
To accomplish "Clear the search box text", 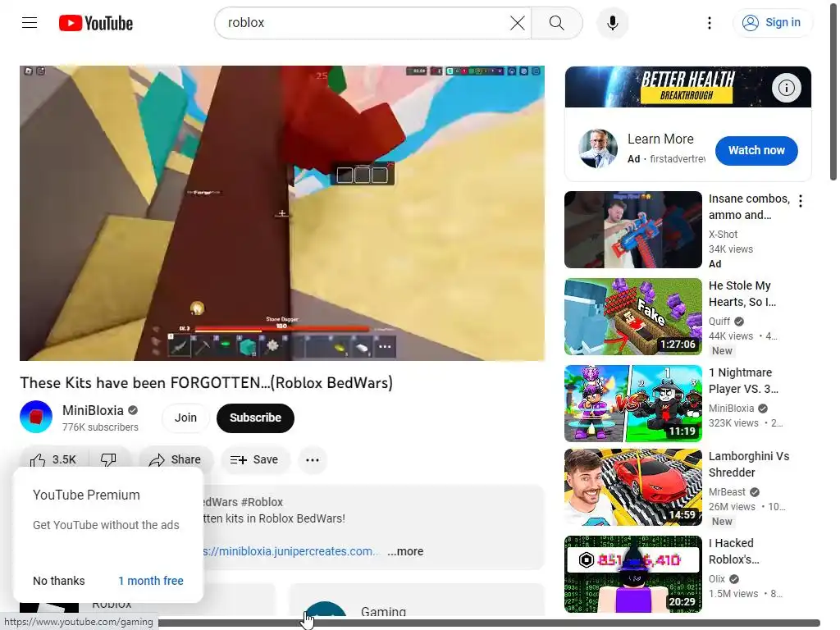I will (x=517, y=23).
